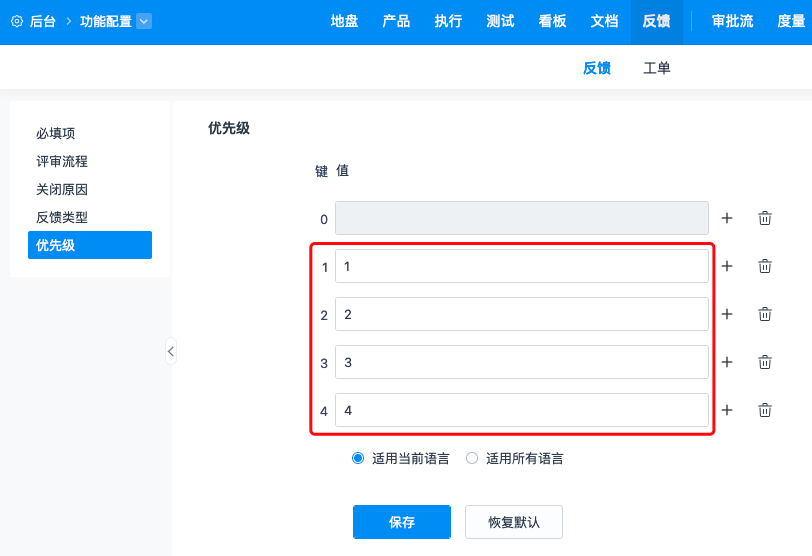Screen dimensions: 812x556
Task: Click trash icon for key 1 row
Action: coord(765,266)
